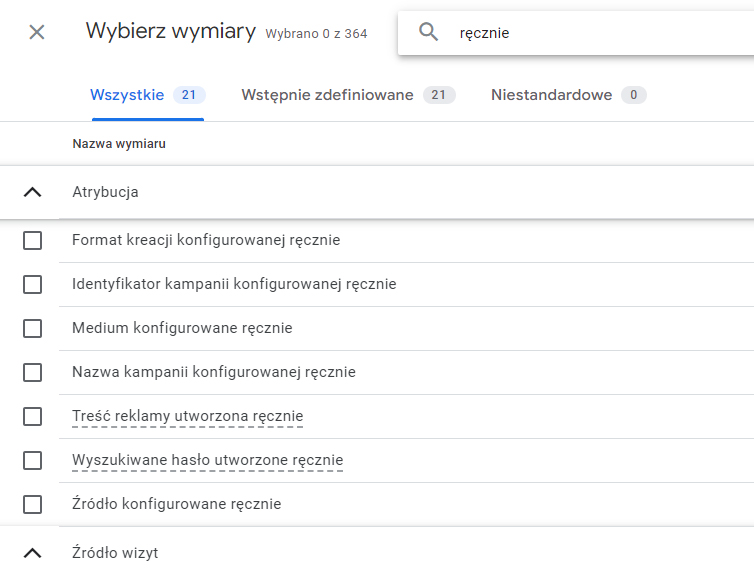Viewport: 754px width, 575px height.
Task: Click the Nazwa wymiaru column header
Action: (x=119, y=144)
